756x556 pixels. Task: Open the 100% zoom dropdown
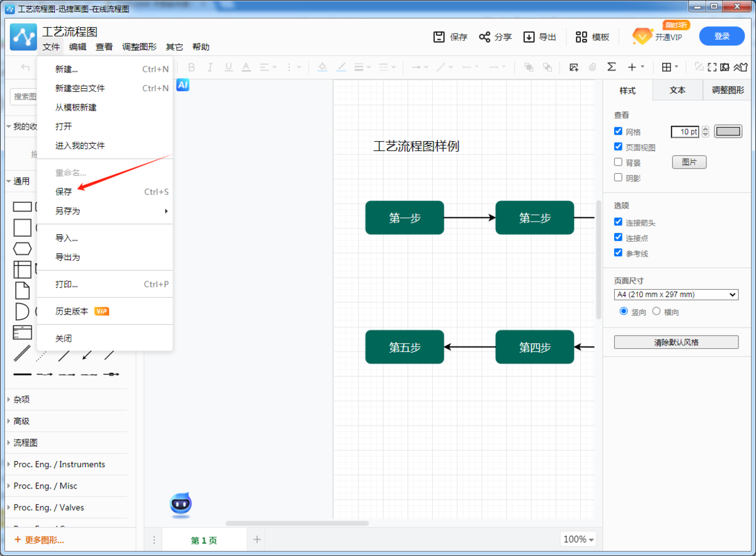pyautogui.click(x=578, y=539)
